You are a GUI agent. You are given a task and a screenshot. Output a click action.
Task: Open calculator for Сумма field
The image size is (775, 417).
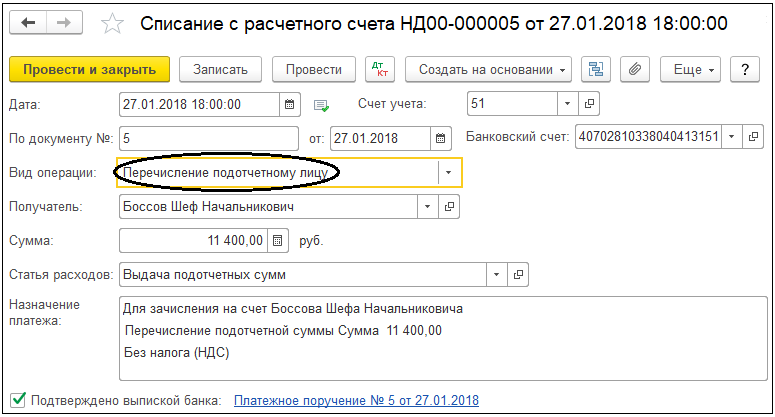coord(278,241)
